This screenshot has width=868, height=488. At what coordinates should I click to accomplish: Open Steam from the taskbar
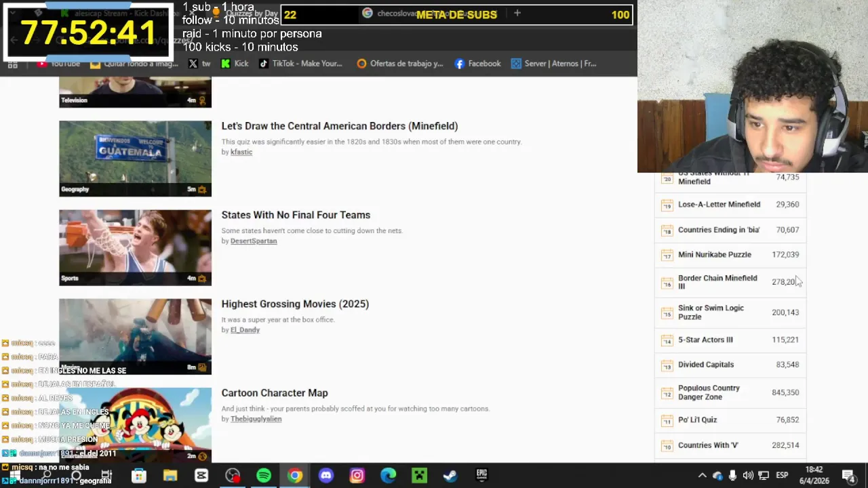click(450, 475)
